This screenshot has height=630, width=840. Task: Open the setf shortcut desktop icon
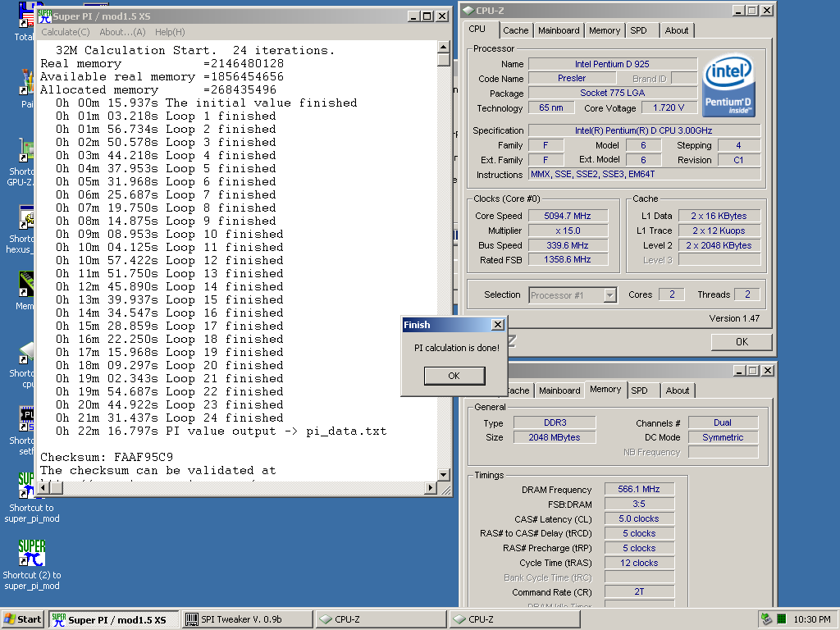(x=26, y=419)
